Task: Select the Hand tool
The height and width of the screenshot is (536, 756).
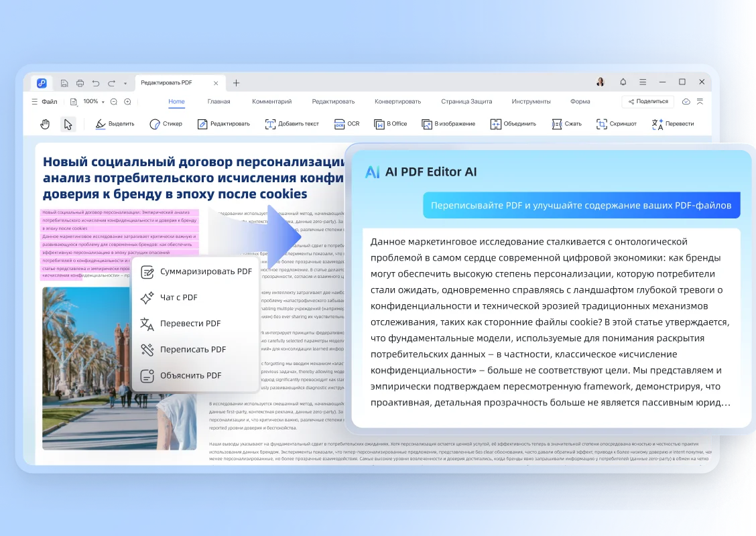Action: click(x=44, y=124)
